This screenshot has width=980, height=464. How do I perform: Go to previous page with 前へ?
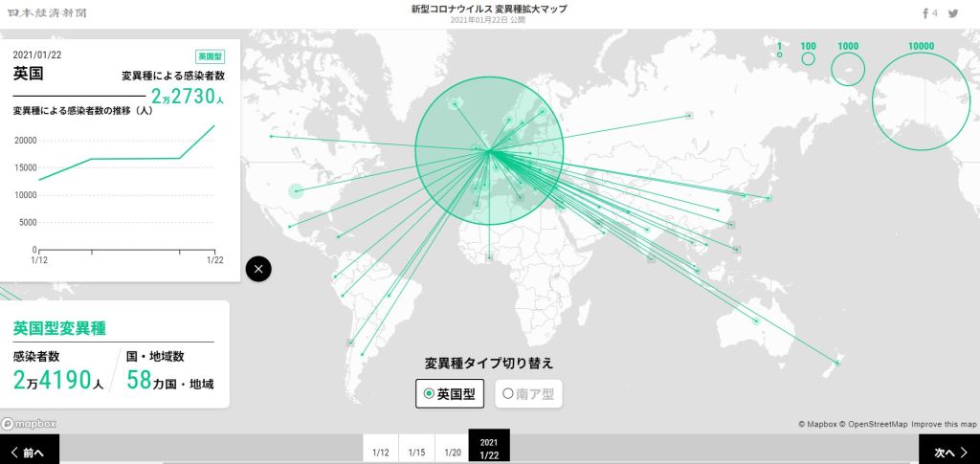click(29, 452)
